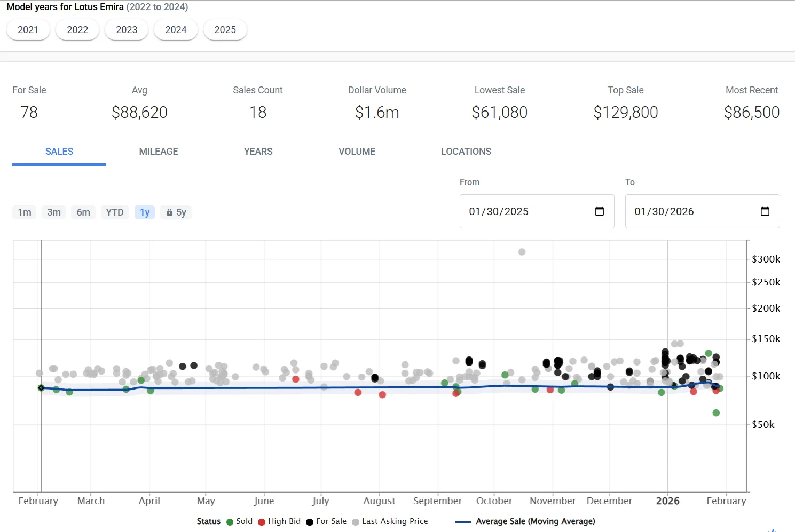Viewport: 795px width, 532px height.
Task: View the LOCATIONS tab
Action: pyautogui.click(x=466, y=152)
